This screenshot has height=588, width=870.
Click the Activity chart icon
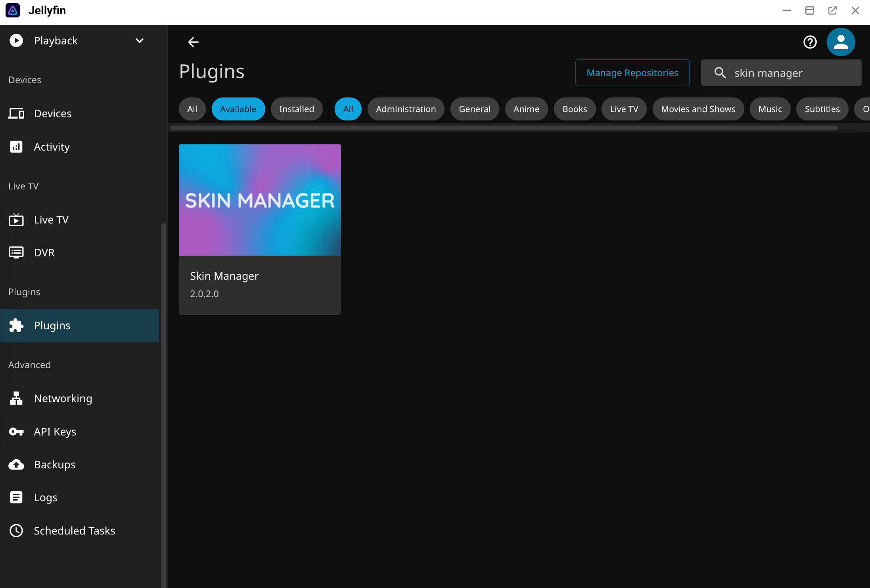tap(16, 147)
